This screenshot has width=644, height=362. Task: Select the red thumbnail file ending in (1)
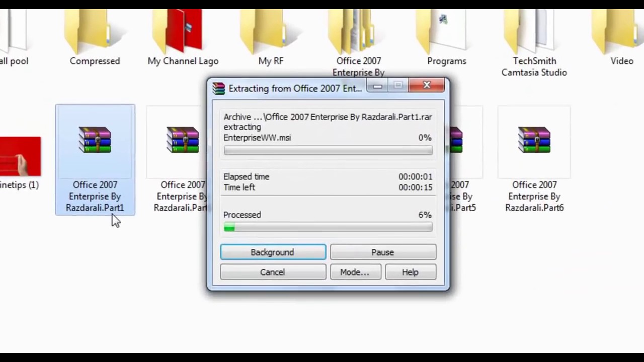(20, 156)
